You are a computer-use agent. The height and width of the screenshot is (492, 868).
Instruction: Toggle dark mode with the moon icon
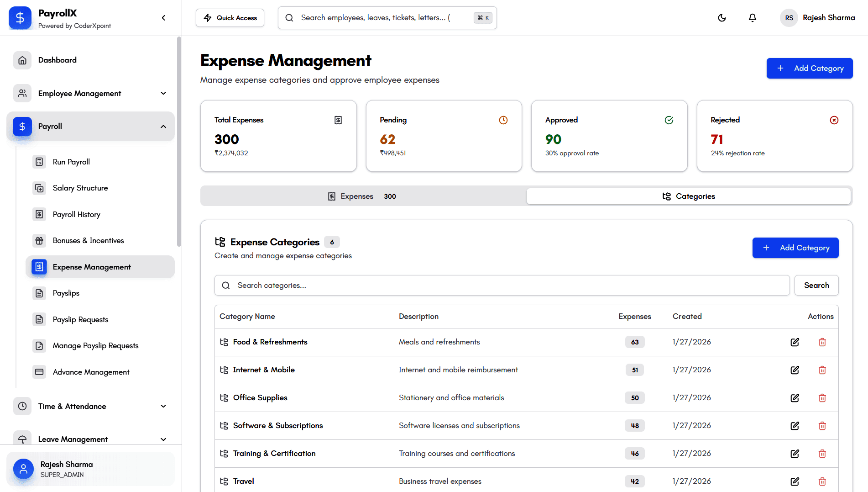click(722, 18)
